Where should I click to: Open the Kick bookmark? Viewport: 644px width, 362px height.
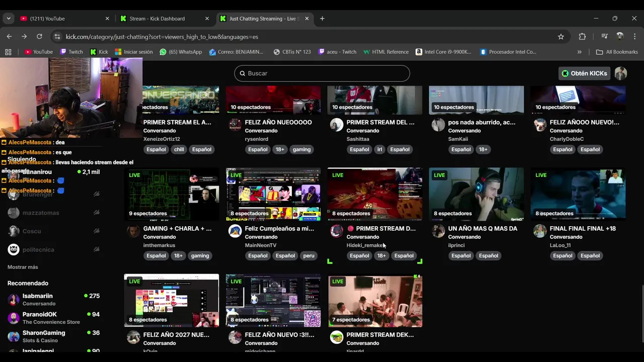(99, 52)
